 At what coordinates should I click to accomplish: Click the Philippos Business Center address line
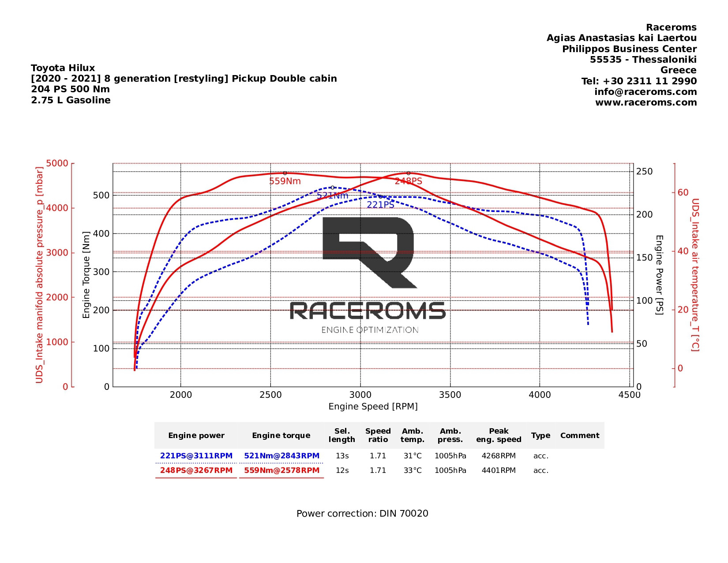(x=630, y=49)
